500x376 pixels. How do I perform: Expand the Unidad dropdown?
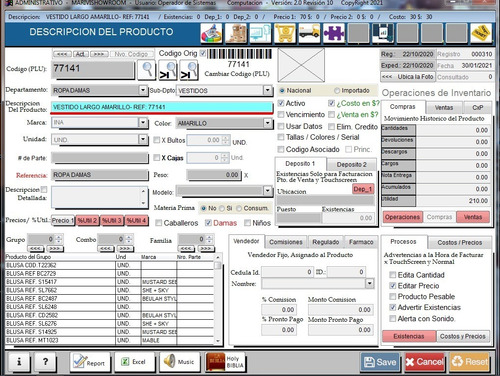[143, 139]
